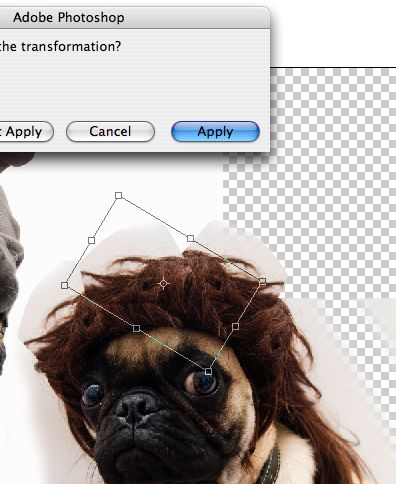
Task: Click the Cancel button in the dialog
Action: point(110,132)
